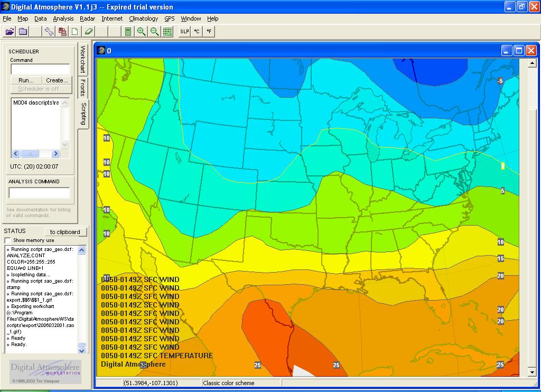Image resolution: width=541 pixels, height=392 pixels.
Task: Click map window up scroll arrow
Action: coord(532,63)
